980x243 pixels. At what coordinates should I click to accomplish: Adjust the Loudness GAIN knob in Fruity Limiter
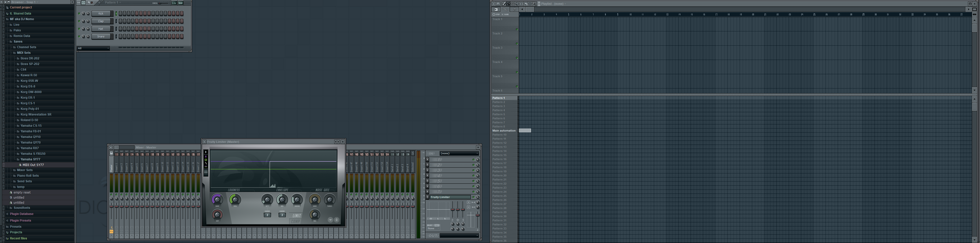point(218,200)
